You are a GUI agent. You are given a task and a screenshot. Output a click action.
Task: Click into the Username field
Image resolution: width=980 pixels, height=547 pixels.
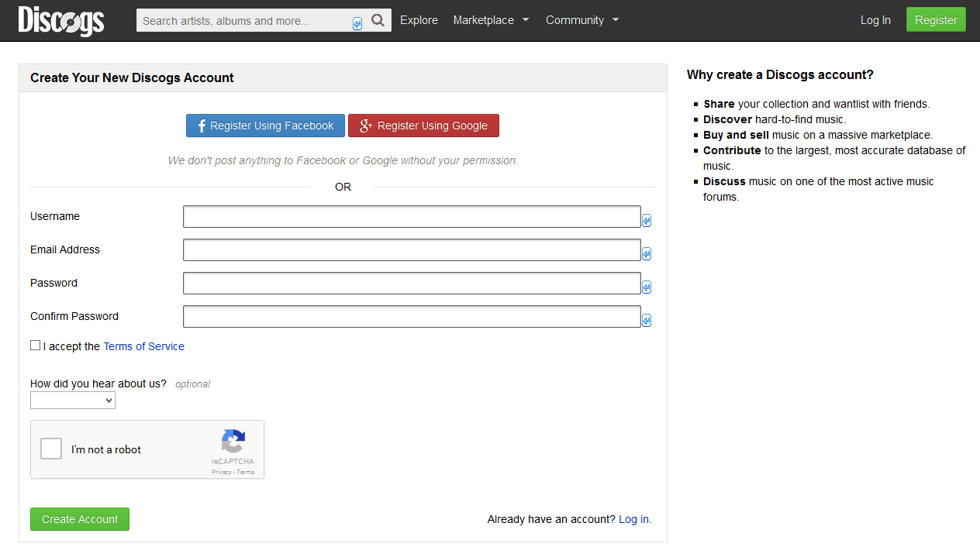[412, 217]
